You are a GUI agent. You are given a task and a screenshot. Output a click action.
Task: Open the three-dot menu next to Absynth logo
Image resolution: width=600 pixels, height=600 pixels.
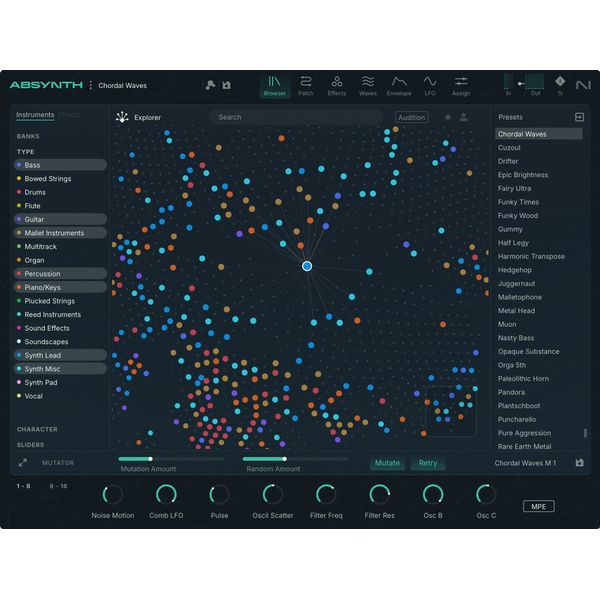pyautogui.click(x=91, y=85)
